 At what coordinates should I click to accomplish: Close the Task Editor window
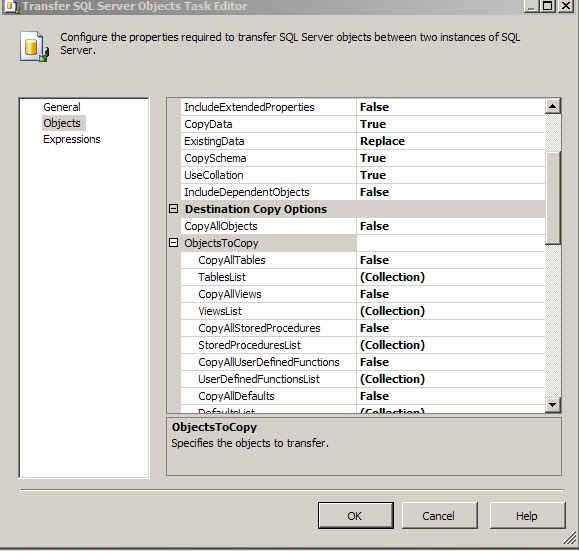click(x=565, y=6)
